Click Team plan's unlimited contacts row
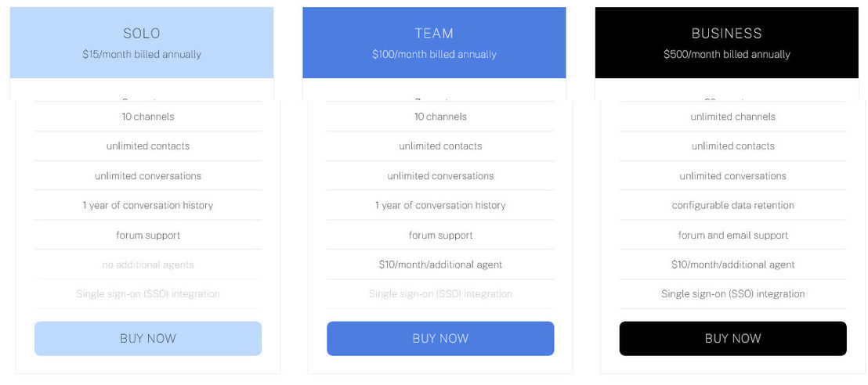Screen dimensions: 868x385 440,146
